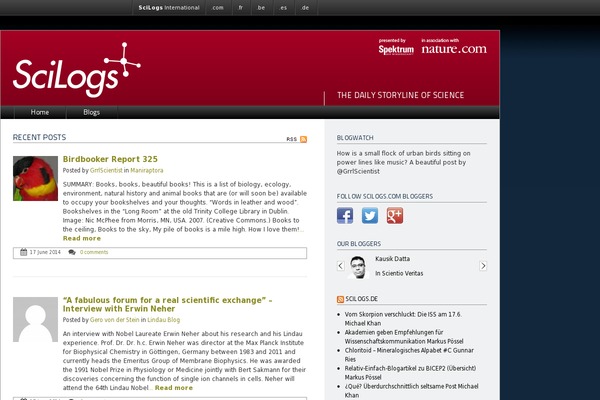Show previous blogger with left arrow
The height and width of the screenshot is (400, 600).
click(x=341, y=266)
